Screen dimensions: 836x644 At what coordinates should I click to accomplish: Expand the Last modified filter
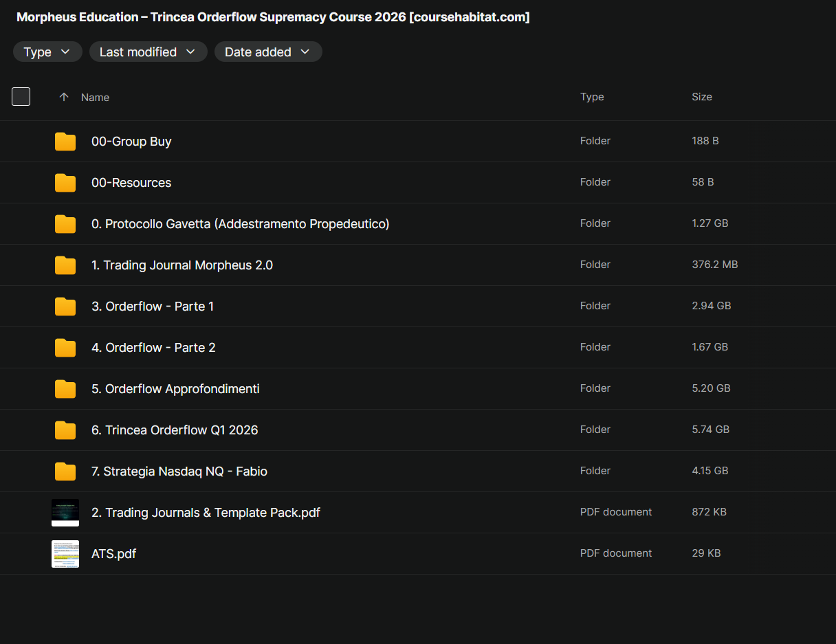[x=148, y=52]
